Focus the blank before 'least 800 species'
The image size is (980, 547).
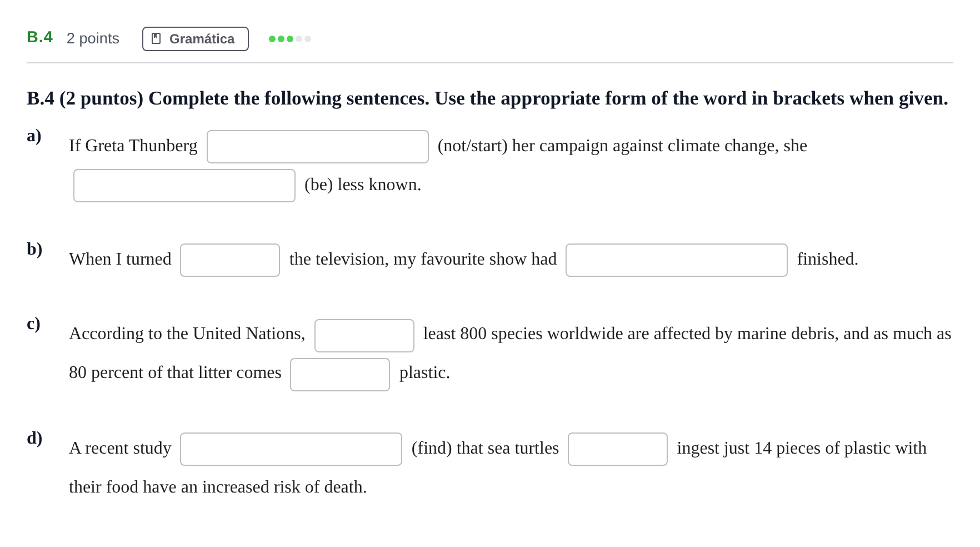coord(364,336)
